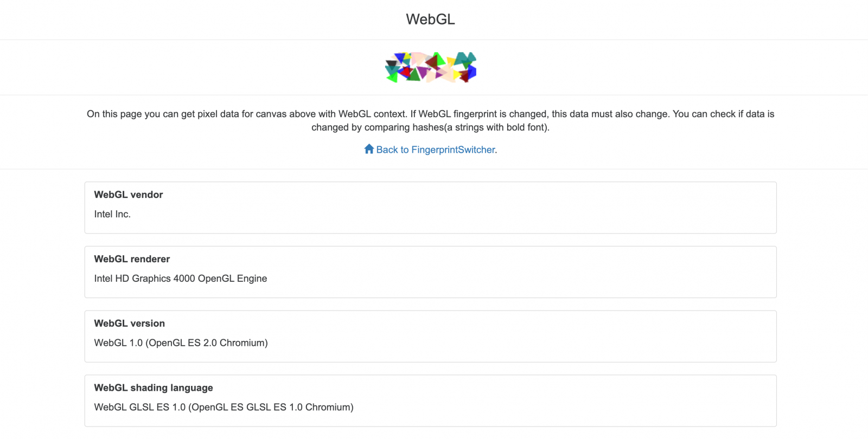Click the yellow triangle at canvas bottom-right
Image resolution: width=868 pixels, height=439 pixels.
[456, 74]
